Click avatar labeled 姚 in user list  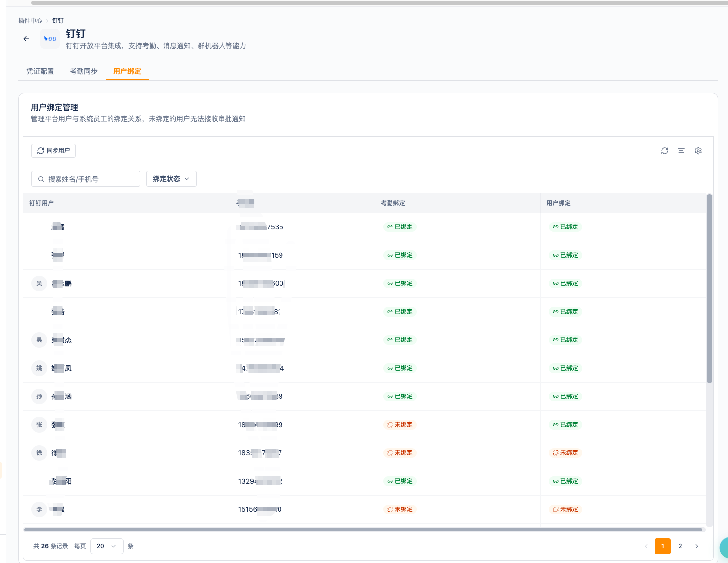point(39,368)
